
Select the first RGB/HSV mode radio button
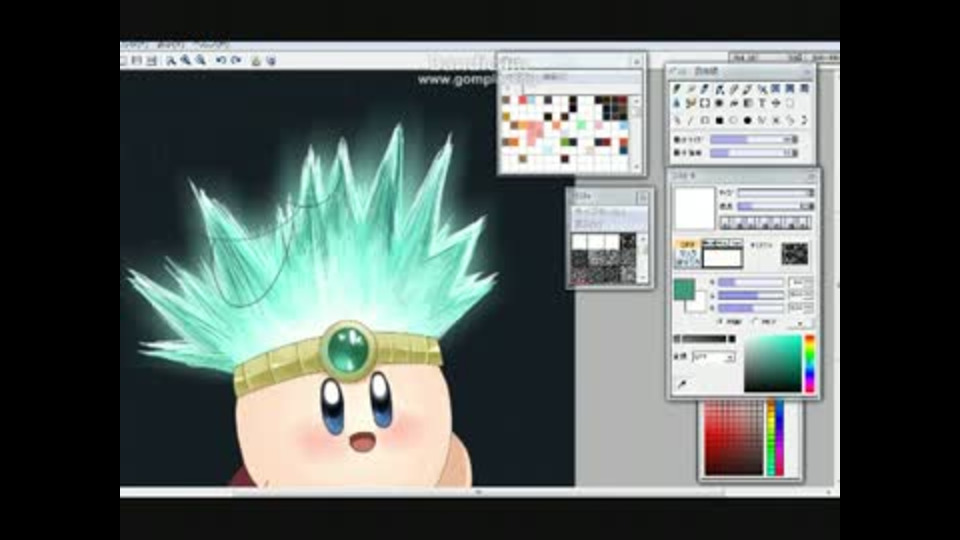(721, 321)
